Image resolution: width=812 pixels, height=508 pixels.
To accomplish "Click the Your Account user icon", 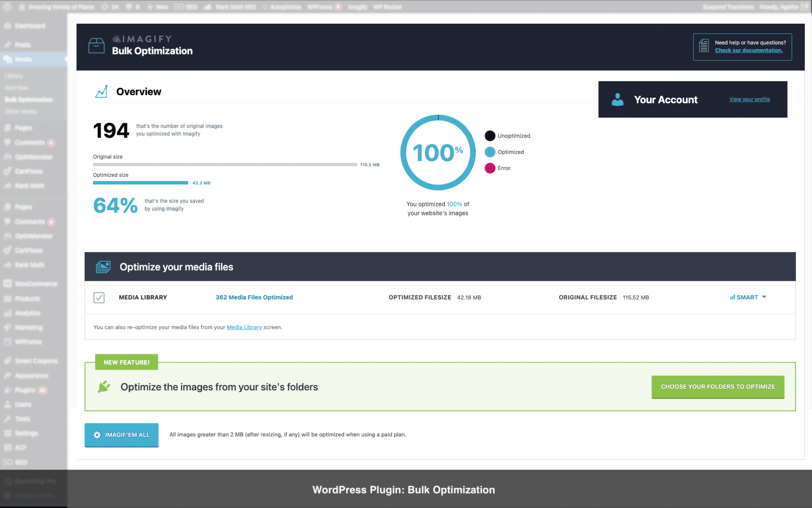I will (617, 99).
